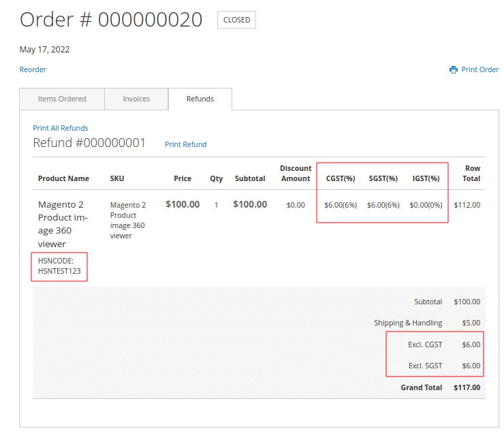
Task: Click the $100.00 price cell
Action: (183, 204)
